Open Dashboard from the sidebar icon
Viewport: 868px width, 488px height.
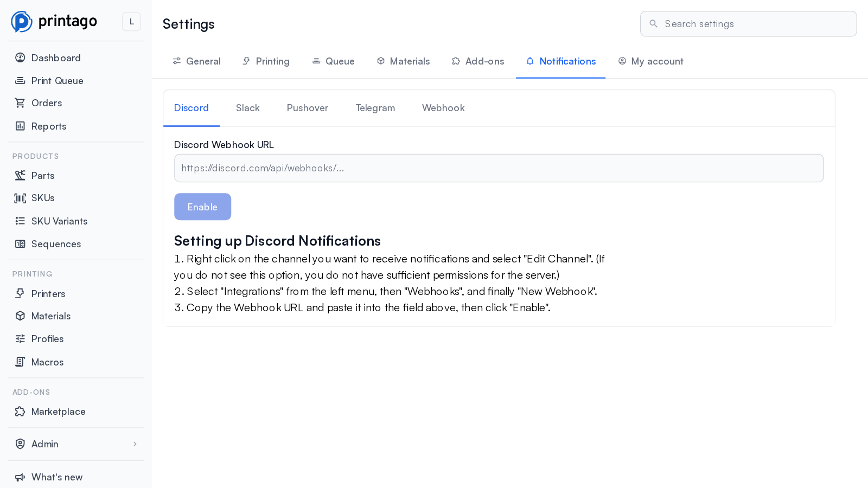[20, 58]
